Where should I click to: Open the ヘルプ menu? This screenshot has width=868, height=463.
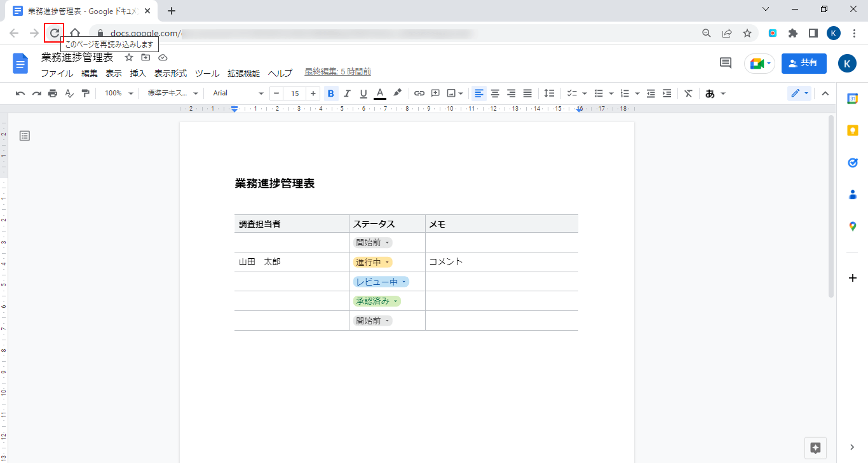(x=280, y=73)
